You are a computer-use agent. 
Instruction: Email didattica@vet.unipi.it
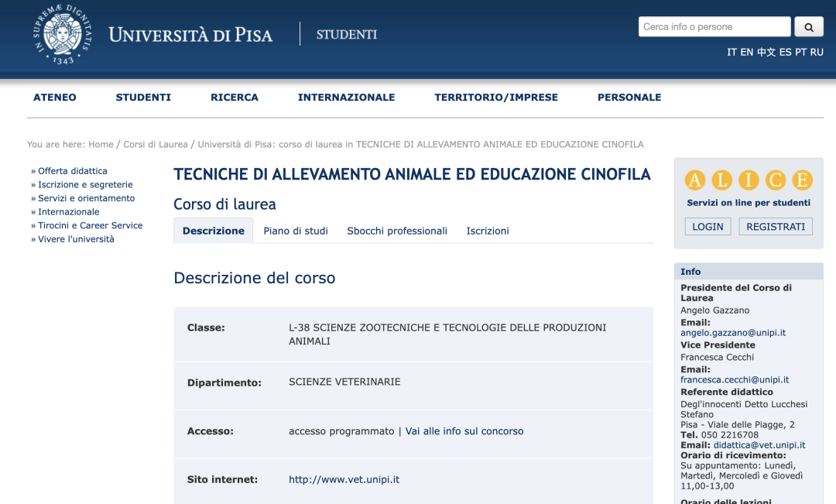click(759, 445)
